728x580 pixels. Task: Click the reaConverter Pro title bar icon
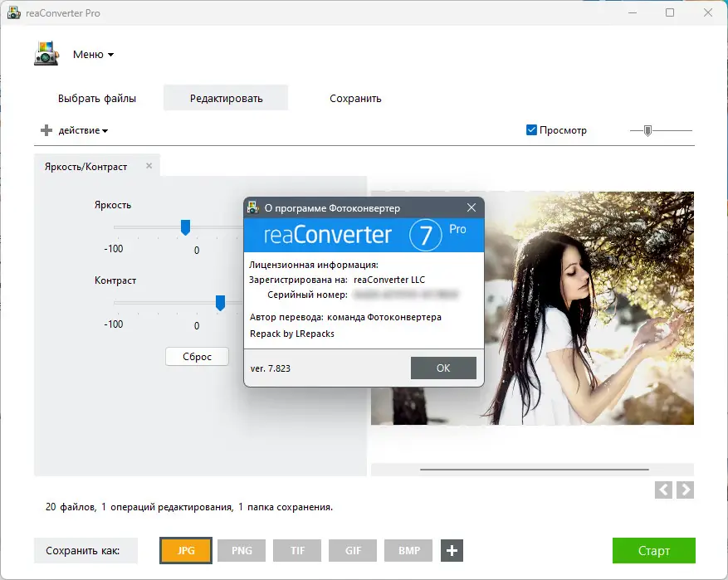click(x=14, y=12)
